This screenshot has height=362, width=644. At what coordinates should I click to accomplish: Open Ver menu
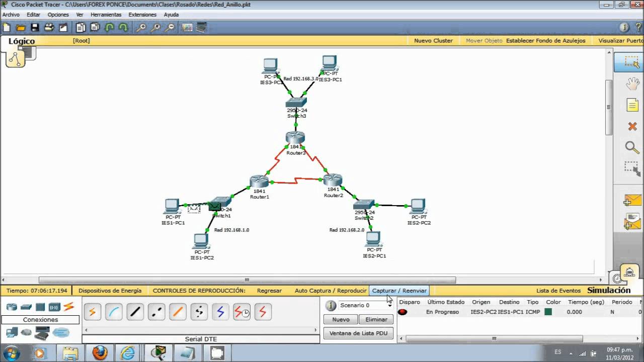79,15
